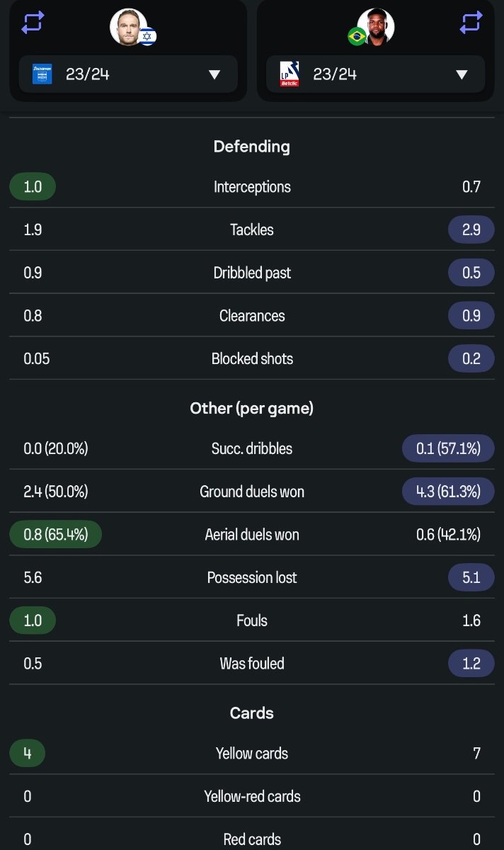Tap the left league logo icon

pos(42,74)
